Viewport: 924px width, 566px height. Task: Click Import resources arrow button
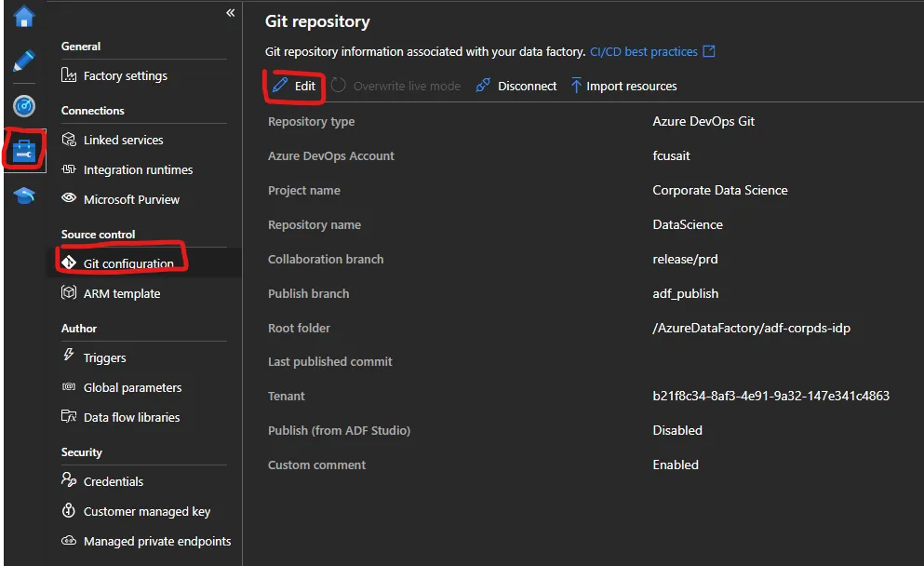pyautogui.click(x=623, y=86)
